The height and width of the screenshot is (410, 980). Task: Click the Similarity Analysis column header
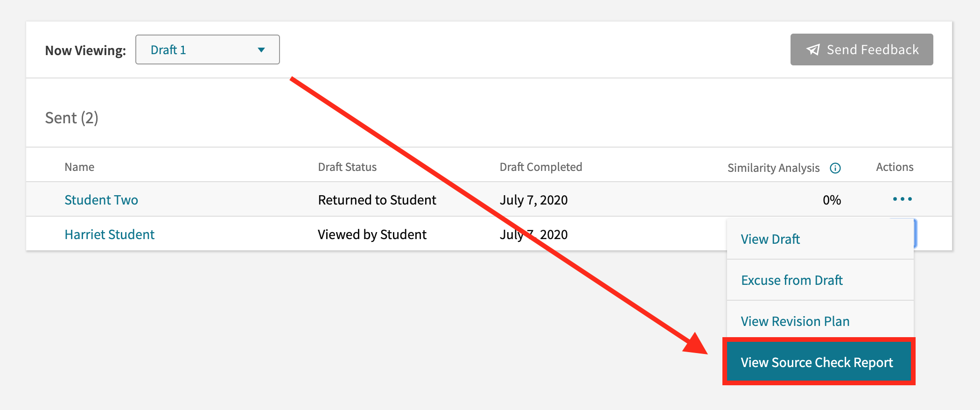tap(773, 168)
